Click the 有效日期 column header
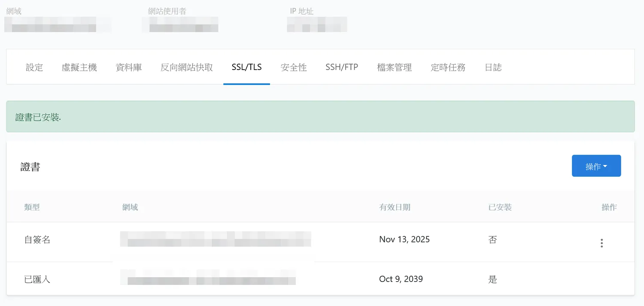The height and width of the screenshot is (306, 644). point(395,207)
